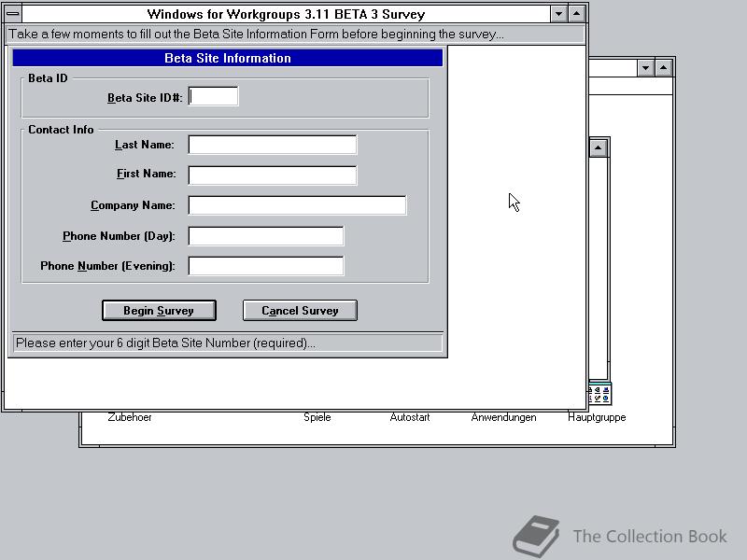The height and width of the screenshot is (560, 747).
Task: Open the Survey window control menu box
Action: tap(13, 14)
